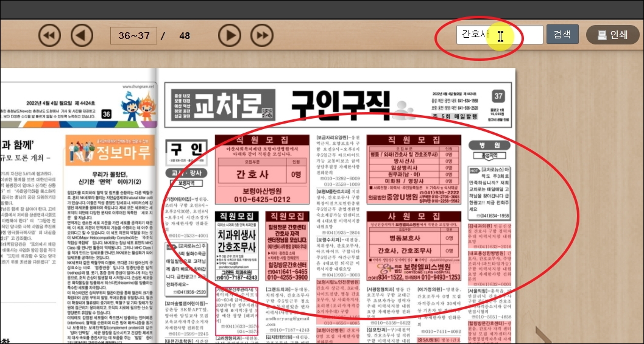Jump to the first page
644x344 pixels.
tap(49, 35)
